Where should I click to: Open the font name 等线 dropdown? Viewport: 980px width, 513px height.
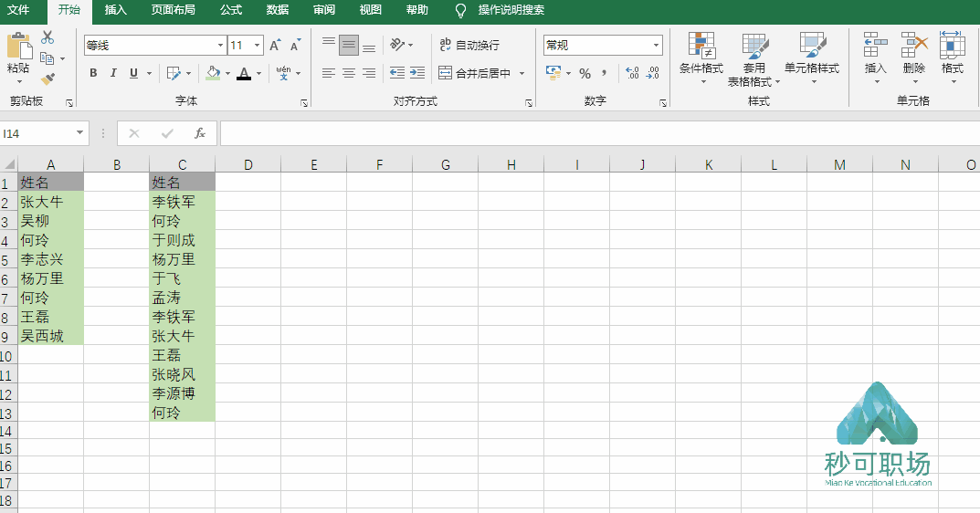point(221,45)
